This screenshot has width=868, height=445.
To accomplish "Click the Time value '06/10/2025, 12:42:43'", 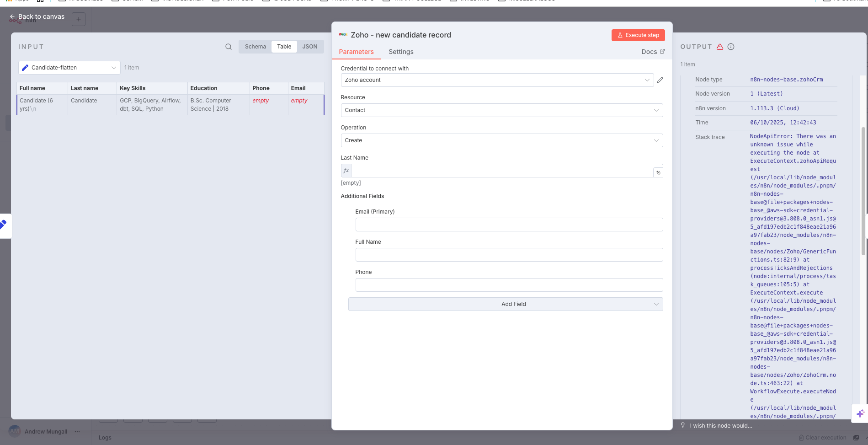I will (x=783, y=123).
